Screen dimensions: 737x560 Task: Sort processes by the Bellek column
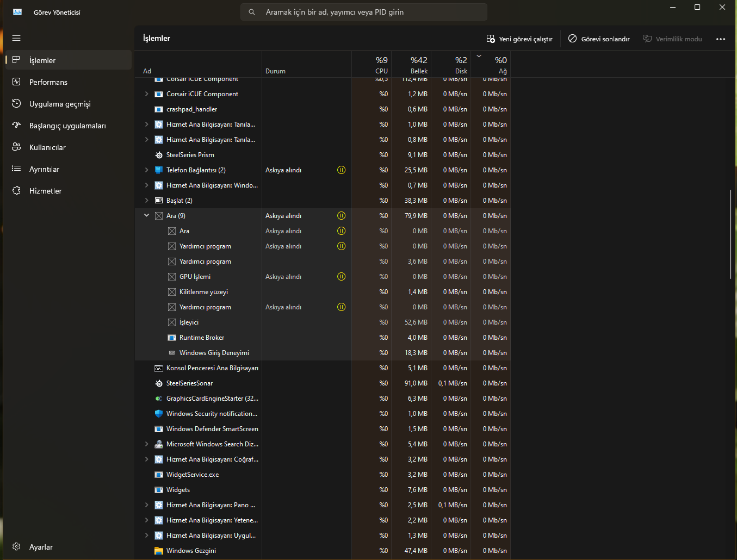[x=411, y=65]
